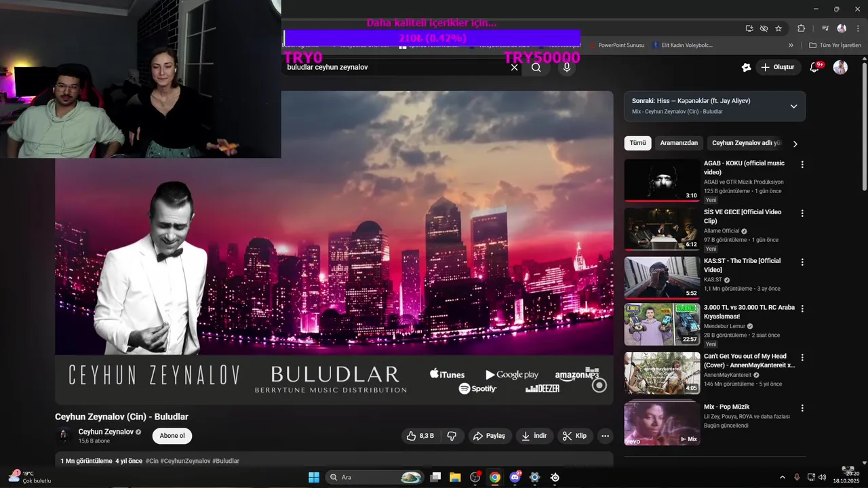868x488 pixels.
Task: Open options for KAS:ST The Tribe video
Action: point(802,262)
